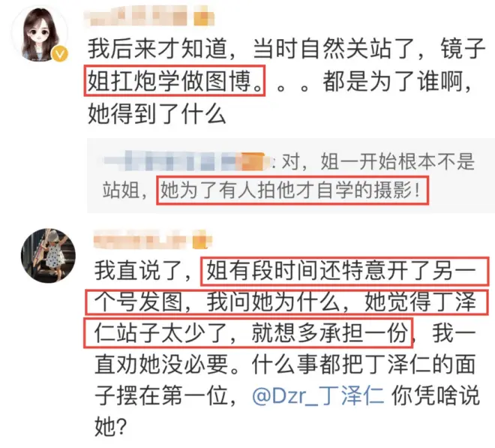Open the first commenter's cartoon girl avatar
Image resolution: width=495 pixels, height=448 pixels.
point(40,34)
